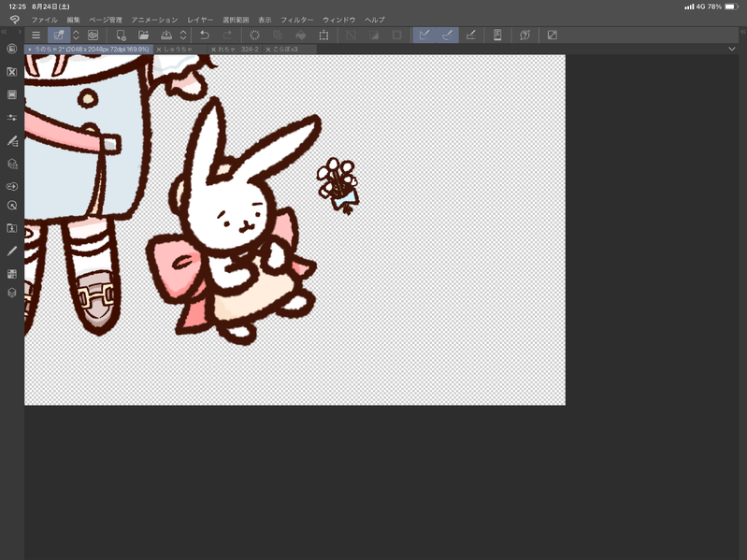Toggle the second highlighted snap button
This screenshot has height=560, width=747.
point(448,36)
